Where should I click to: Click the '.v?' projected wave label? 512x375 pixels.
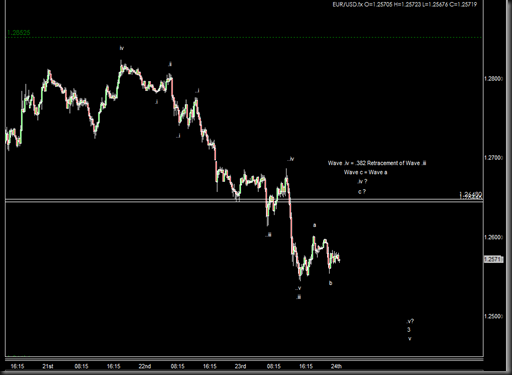point(410,321)
